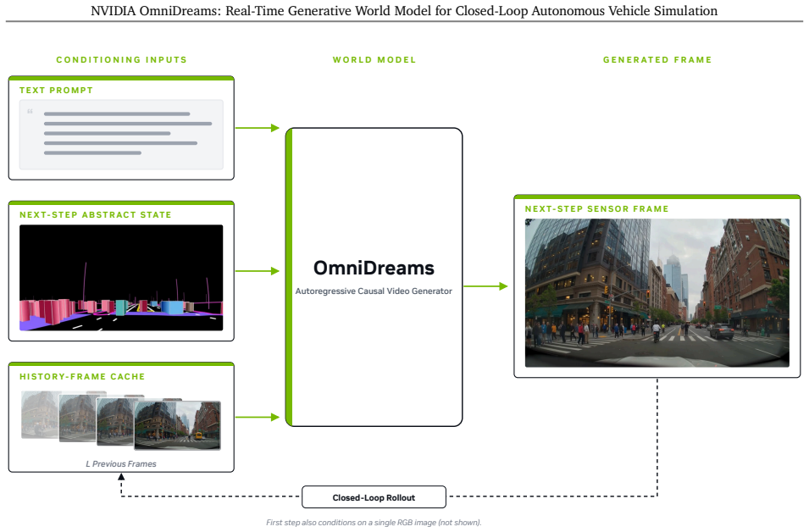Click the 'NEXT-STEP ABSTRACT STATE' label
The image size is (809, 532).
96,214
